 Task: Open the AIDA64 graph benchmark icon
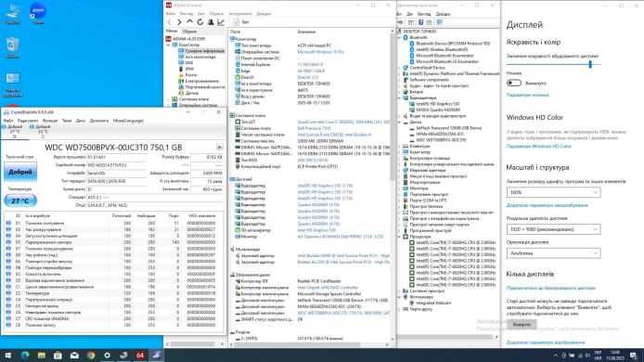(221, 22)
